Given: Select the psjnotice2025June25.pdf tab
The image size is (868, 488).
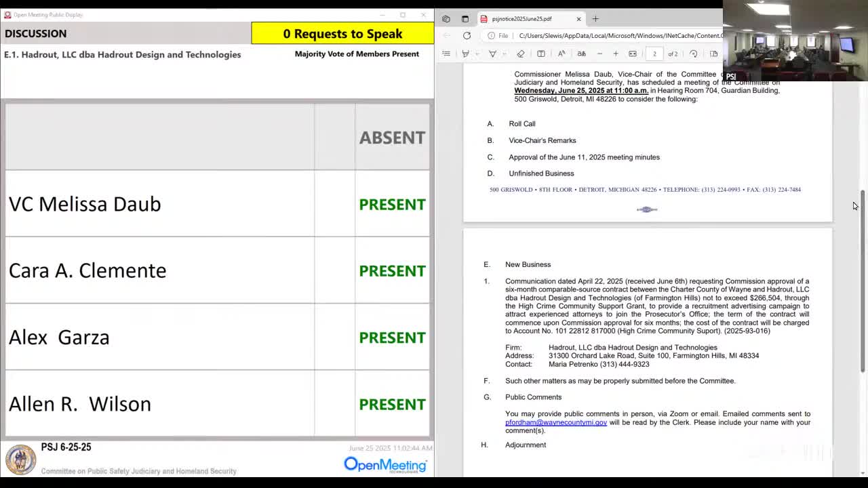Looking at the screenshot, I should point(522,19).
